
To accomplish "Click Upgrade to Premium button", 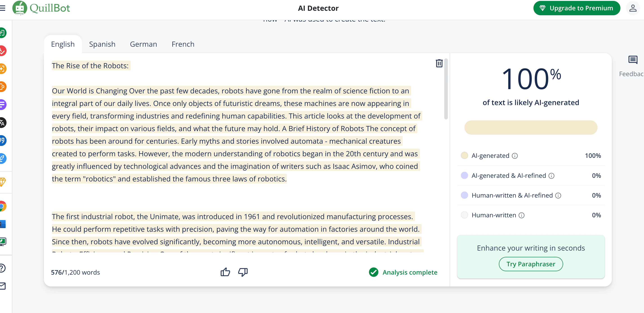I will 577,8.
